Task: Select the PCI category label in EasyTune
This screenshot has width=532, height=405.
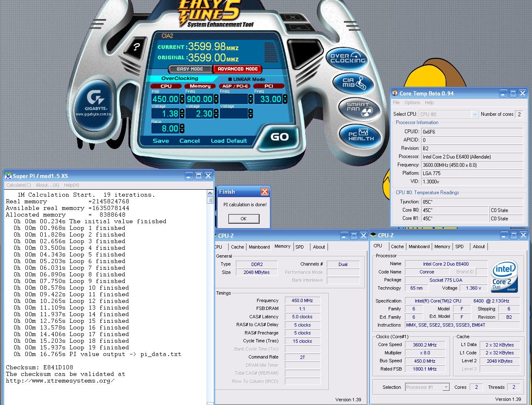Action: [269, 86]
